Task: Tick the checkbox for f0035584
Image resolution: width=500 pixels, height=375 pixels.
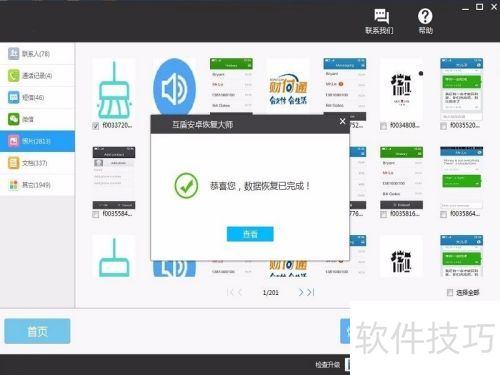Action: (x=96, y=214)
